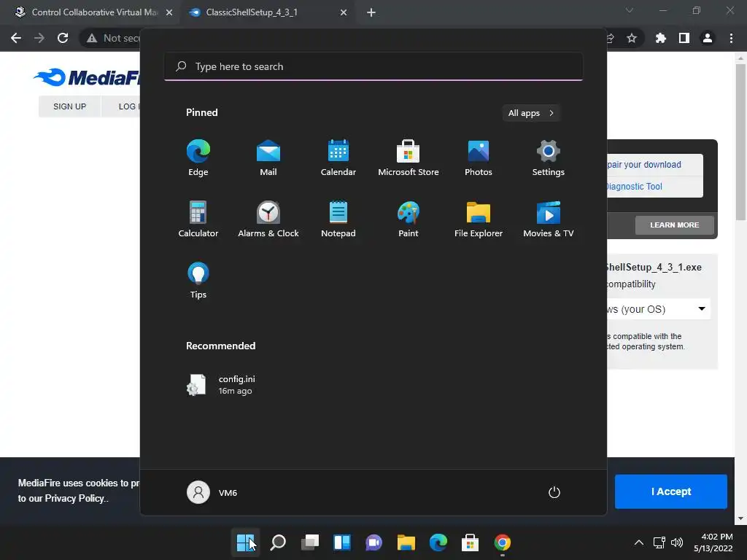
Task: Launch Notepad from pinned apps
Action: [x=338, y=219]
